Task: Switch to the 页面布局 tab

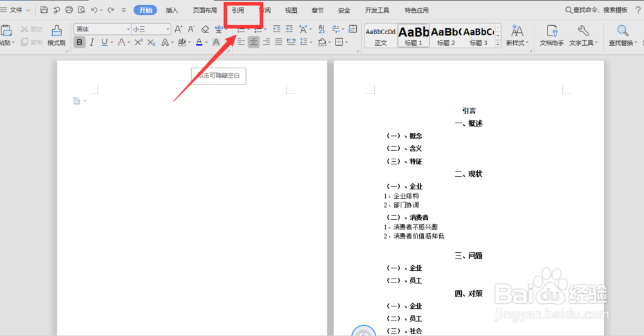Action: [205, 10]
